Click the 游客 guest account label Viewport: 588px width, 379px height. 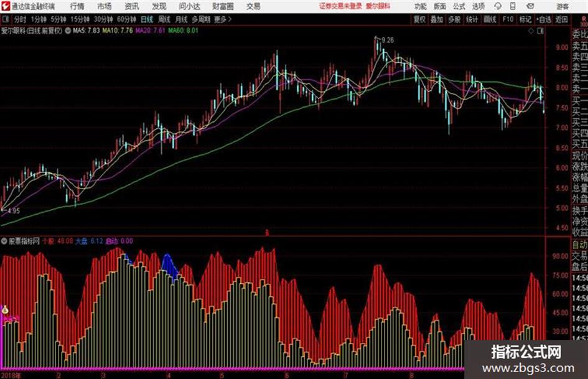click(x=562, y=6)
